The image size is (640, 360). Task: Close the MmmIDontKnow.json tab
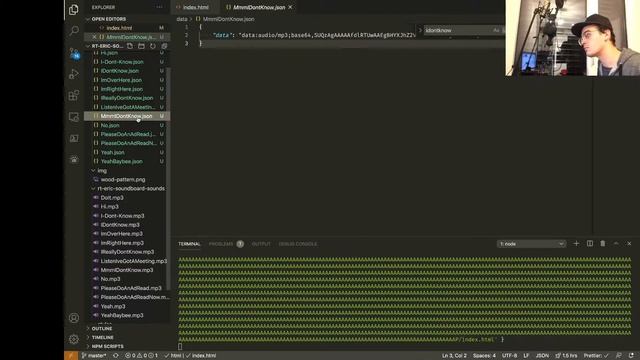290,7
